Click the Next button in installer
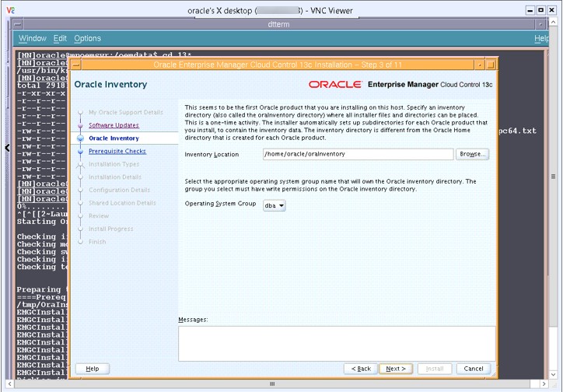Image resolution: width=563 pixels, height=392 pixels. (x=396, y=369)
